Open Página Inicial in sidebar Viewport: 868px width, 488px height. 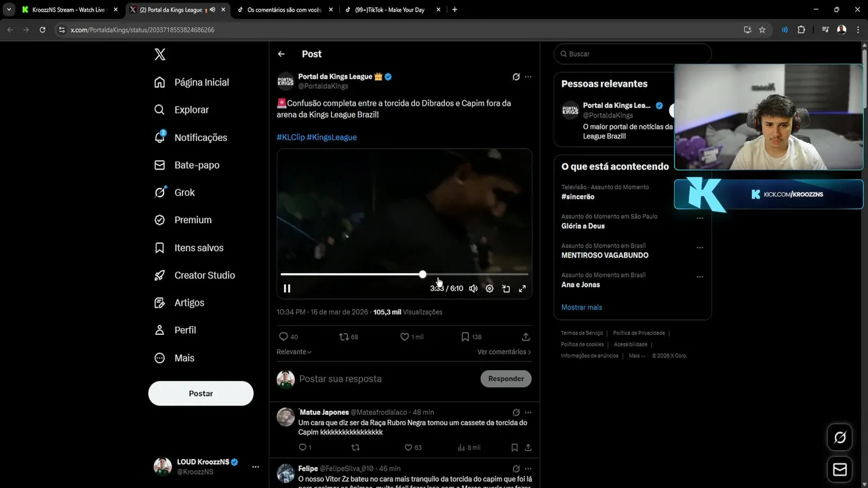pyautogui.click(x=192, y=82)
